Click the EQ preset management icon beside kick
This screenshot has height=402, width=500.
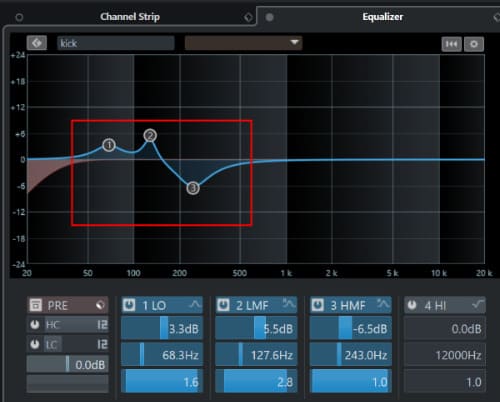[37, 43]
